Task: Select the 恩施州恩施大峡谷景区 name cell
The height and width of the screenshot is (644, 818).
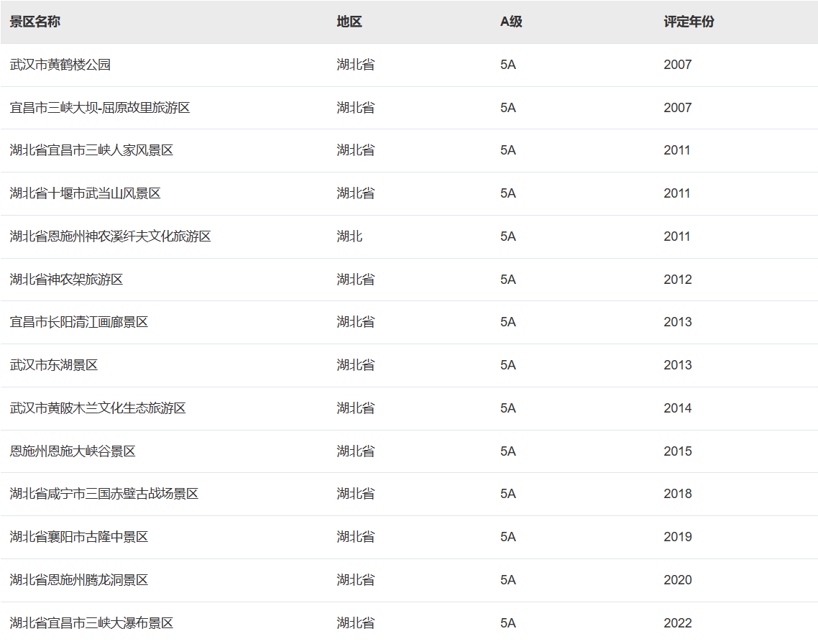Action: [x=73, y=451]
